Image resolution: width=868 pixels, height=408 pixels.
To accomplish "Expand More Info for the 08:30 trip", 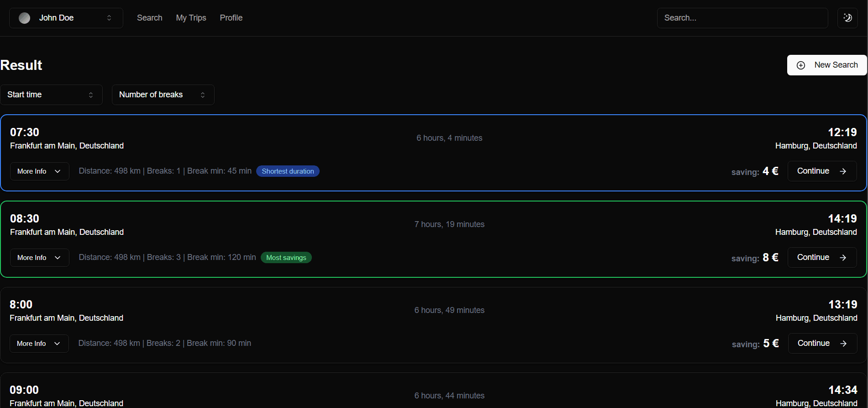I will coord(39,258).
